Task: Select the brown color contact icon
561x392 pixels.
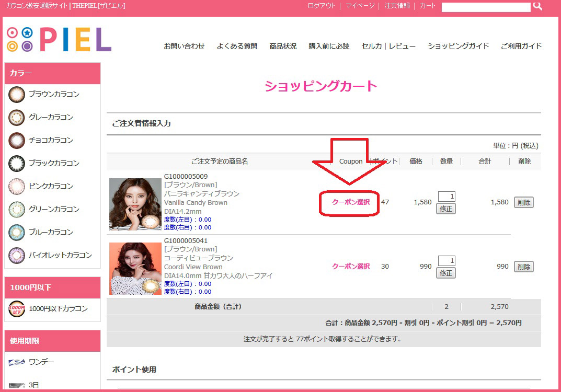Action: coord(17,95)
